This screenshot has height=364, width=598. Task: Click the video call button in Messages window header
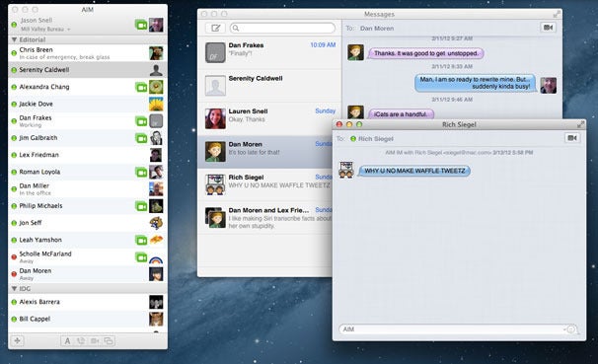pos(548,28)
